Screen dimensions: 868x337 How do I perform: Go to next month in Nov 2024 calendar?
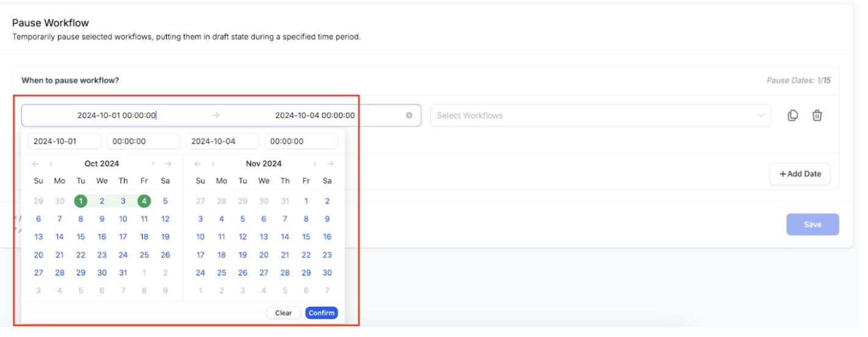[314, 164]
